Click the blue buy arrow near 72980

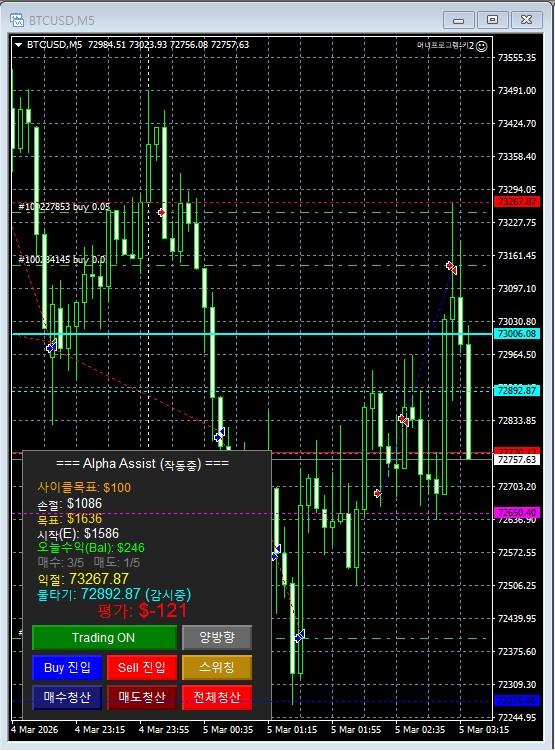(x=51, y=346)
